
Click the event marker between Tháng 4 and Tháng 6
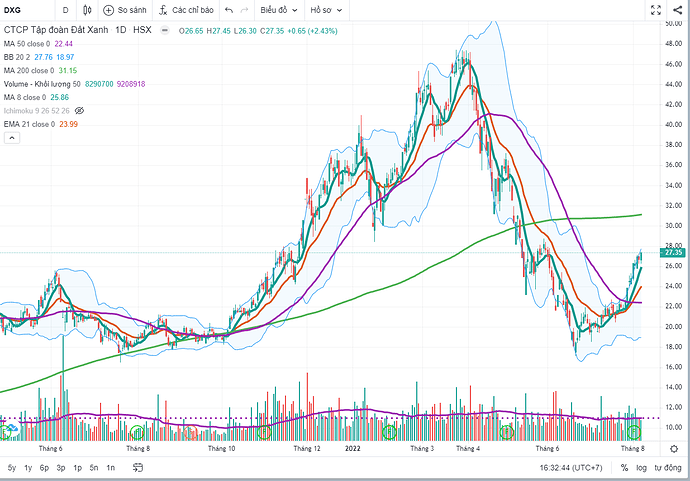pos(507,433)
